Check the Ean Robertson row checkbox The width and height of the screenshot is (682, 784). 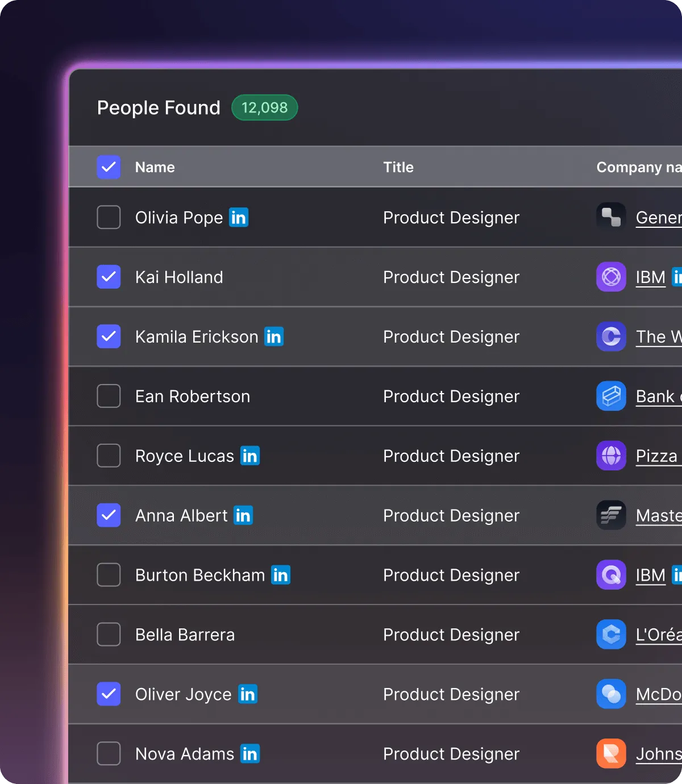pos(109,396)
